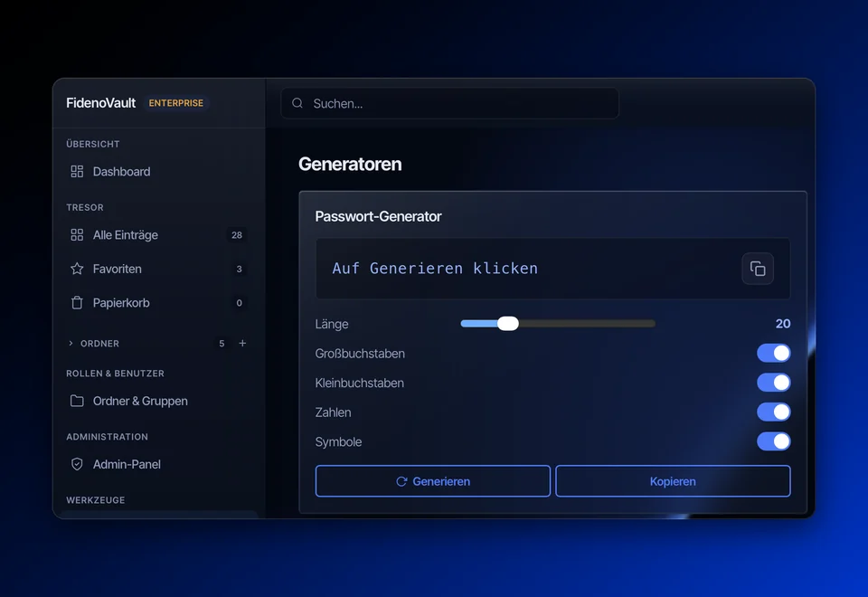Click the Papierkorb trash icon
The image size is (868, 597).
click(77, 303)
